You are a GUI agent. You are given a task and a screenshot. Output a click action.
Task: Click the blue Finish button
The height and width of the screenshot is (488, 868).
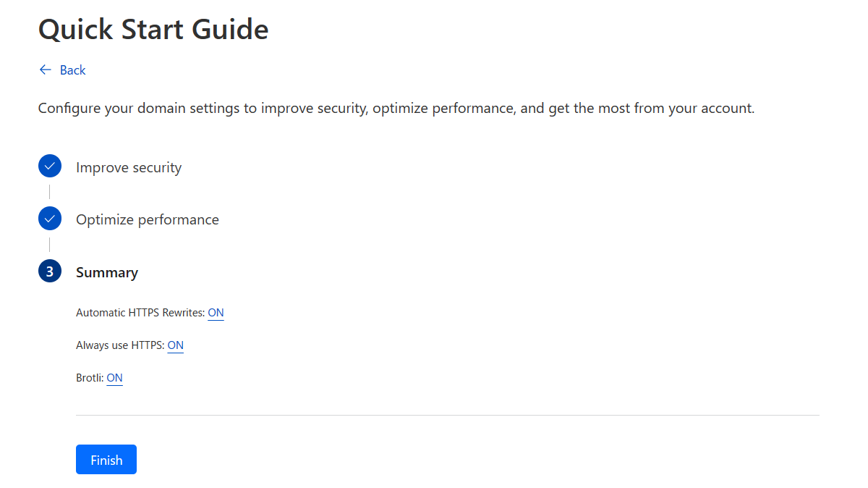[106, 460]
